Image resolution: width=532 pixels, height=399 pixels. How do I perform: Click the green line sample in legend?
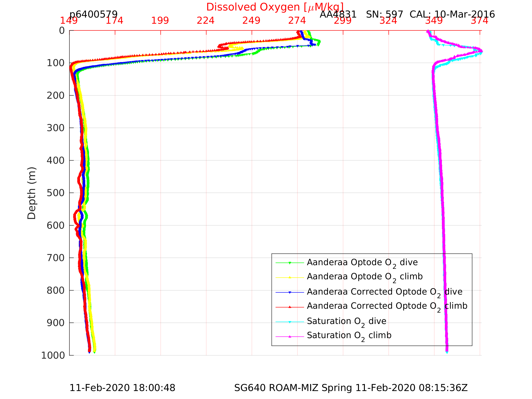[x=290, y=263]
